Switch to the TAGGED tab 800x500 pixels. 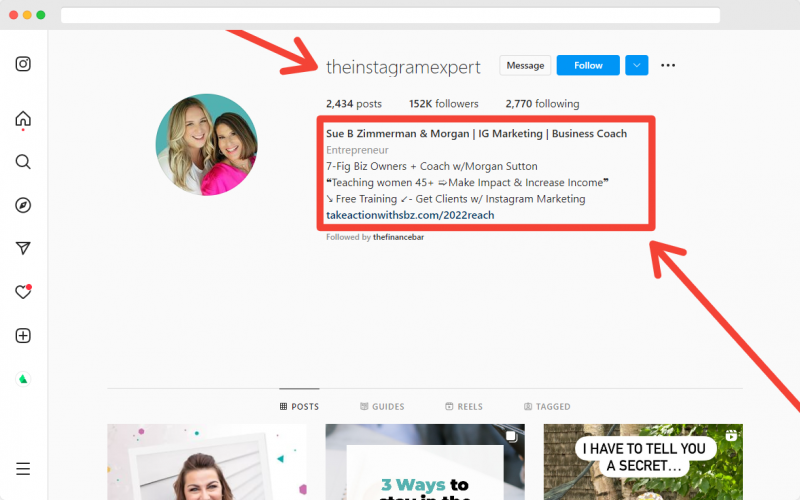click(547, 406)
